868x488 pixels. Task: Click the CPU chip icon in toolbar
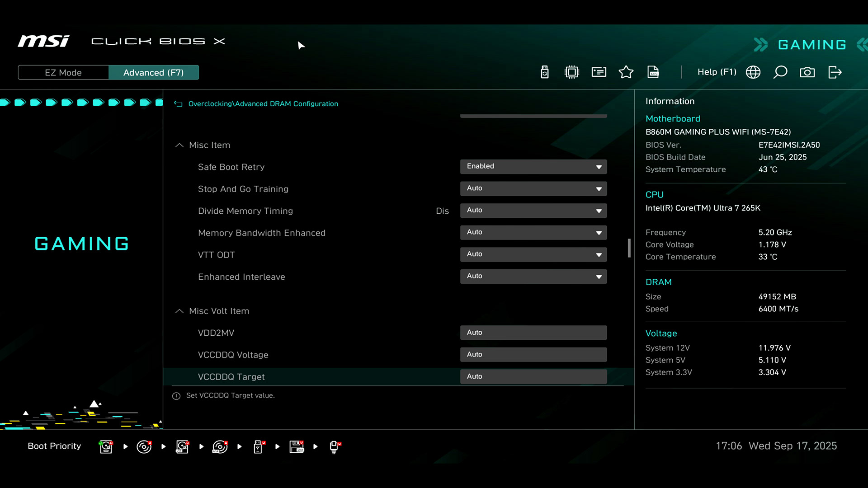[x=571, y=72]
